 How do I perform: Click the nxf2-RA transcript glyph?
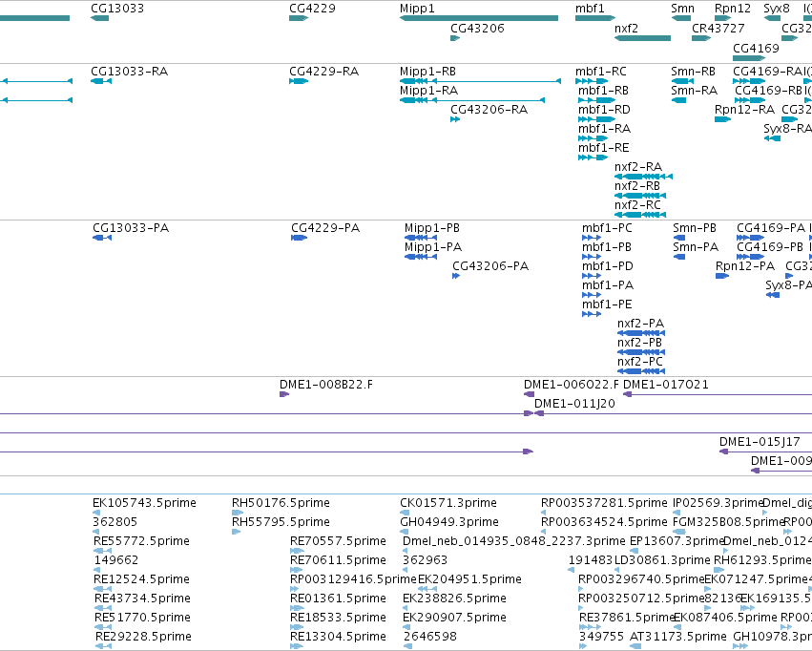click(643, 177)
